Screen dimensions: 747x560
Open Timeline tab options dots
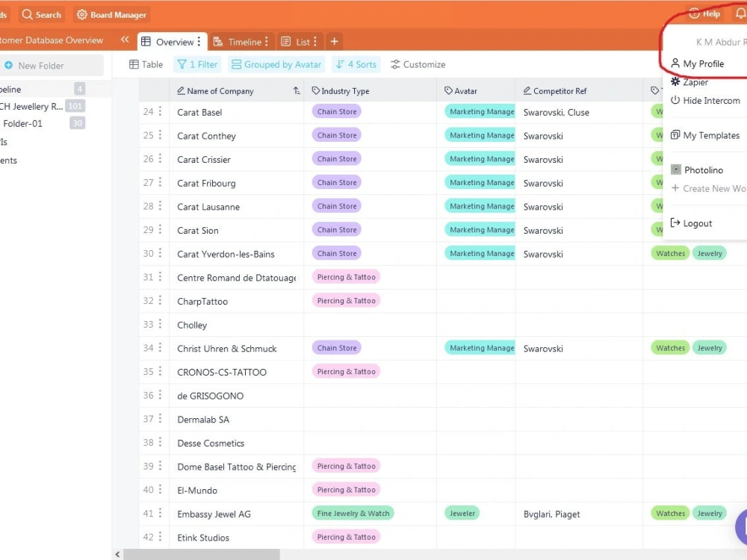267,42
